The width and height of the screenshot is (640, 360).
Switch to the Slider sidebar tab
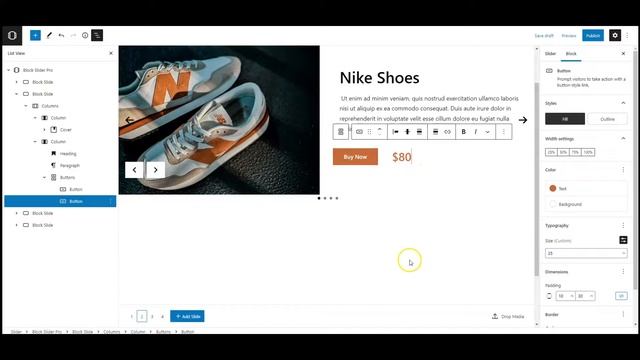pyautogui.click(x=550, y=53)
